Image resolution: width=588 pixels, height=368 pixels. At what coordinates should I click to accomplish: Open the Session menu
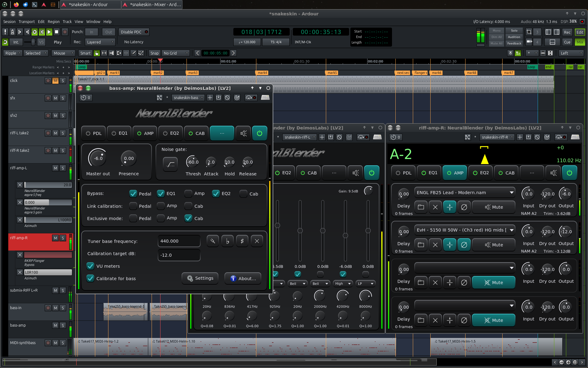tap(9, 22)
